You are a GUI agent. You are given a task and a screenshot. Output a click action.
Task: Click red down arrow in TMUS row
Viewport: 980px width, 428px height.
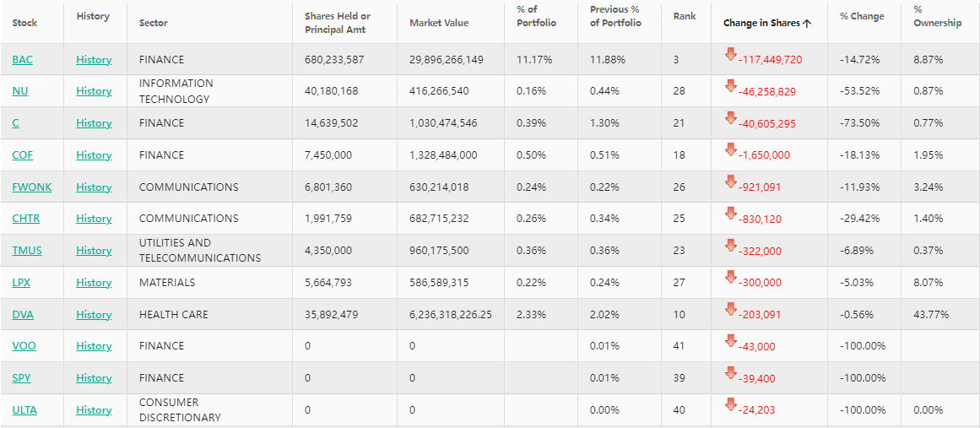click(x=731, y=246)
